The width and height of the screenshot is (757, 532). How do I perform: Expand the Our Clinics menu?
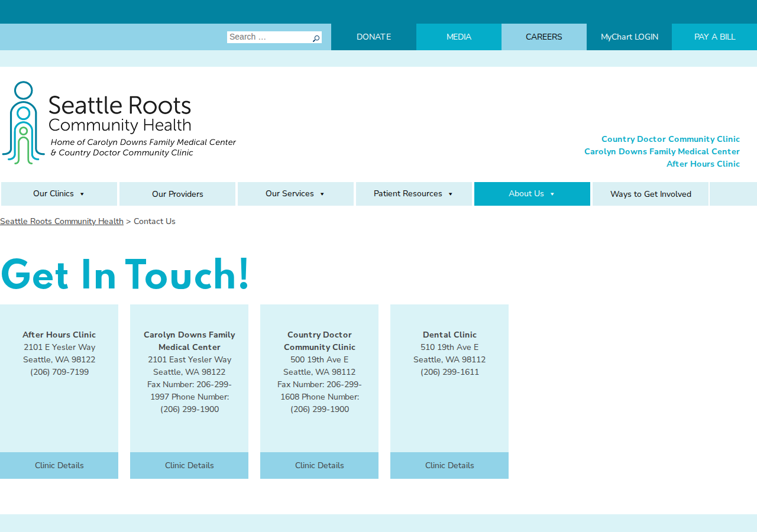pos(59,194)
